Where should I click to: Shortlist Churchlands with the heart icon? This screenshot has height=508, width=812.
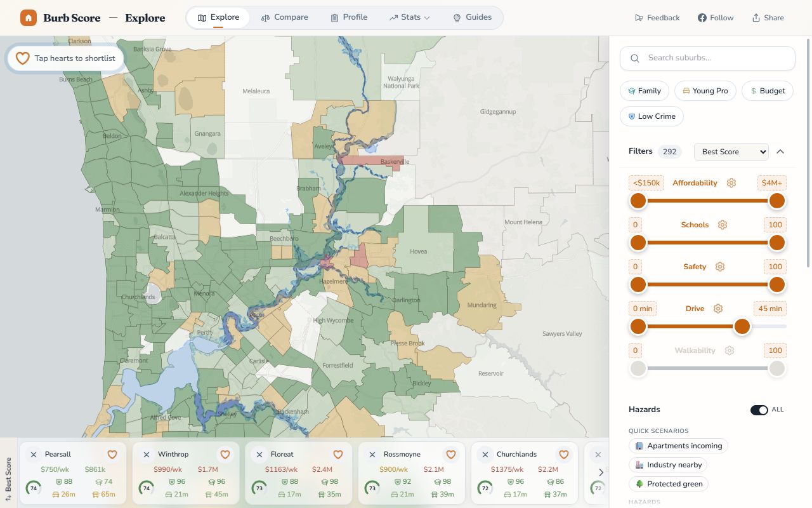coord(564,455)
